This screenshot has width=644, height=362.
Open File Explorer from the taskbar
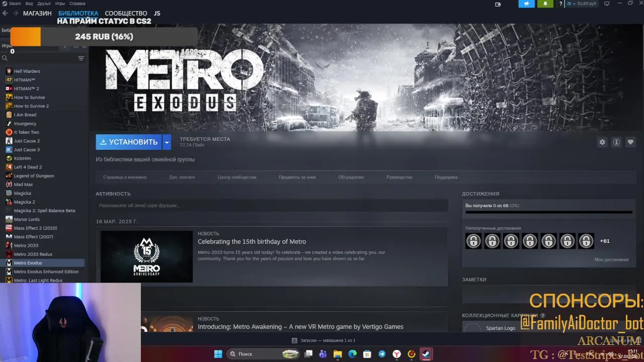point(338,354)
